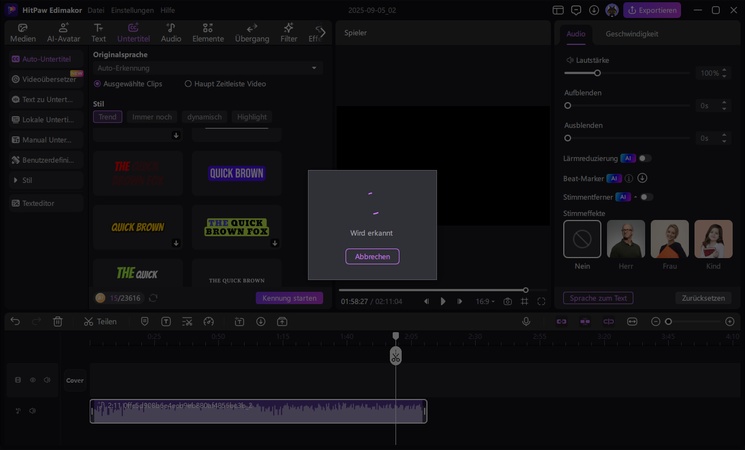Open the layout switcher icon in title bar
Image resolution: width=745 pixels, height=450 pixels.
558,10
